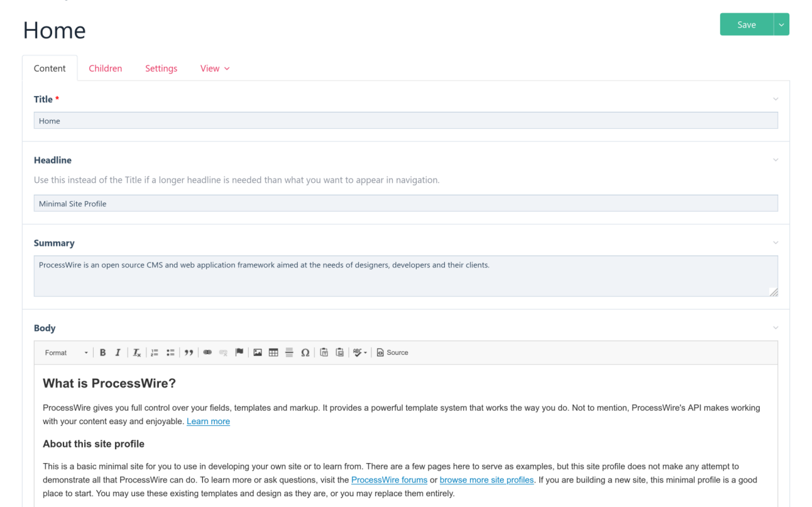Viewport: 812px width, 507px height.
Task: Switch to the Children tab
Action: [106, 68]
